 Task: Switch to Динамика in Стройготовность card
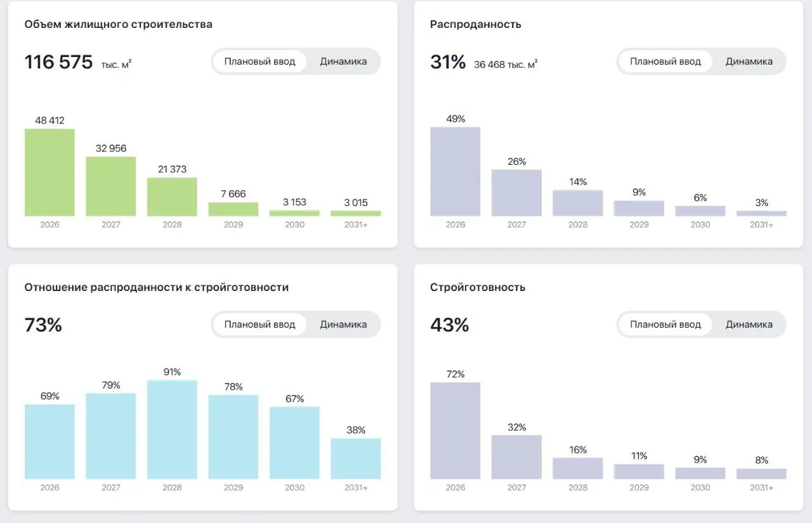click(x=749, y=325)
